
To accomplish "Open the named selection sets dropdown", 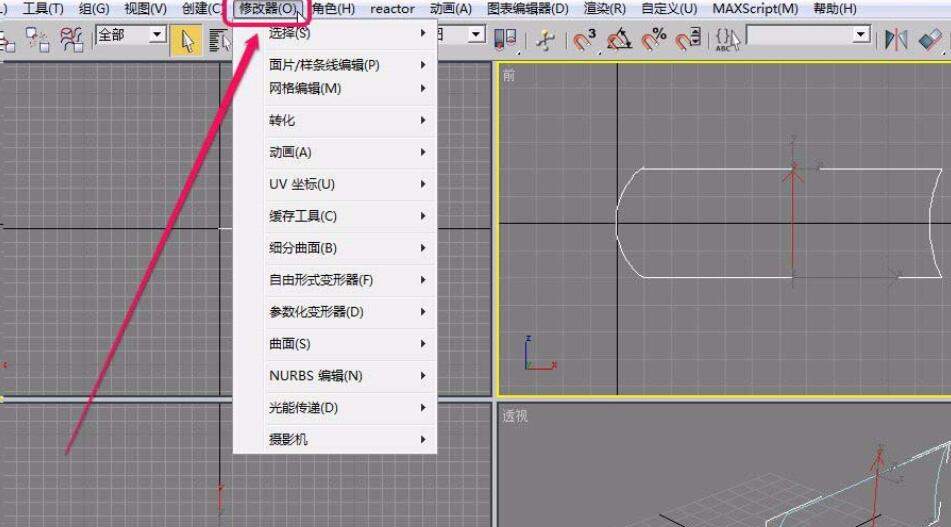I will coord(808,35).
